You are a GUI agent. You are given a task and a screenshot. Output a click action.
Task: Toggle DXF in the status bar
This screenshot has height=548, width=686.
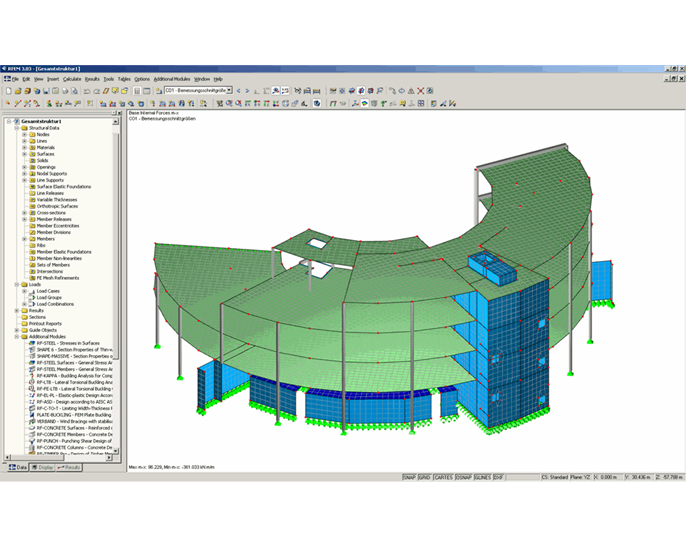(498, 477)
